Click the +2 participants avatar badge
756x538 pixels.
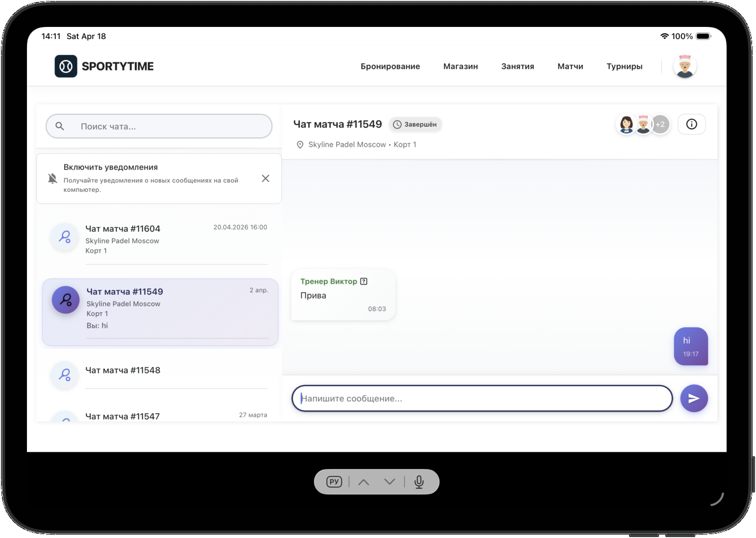660,124
